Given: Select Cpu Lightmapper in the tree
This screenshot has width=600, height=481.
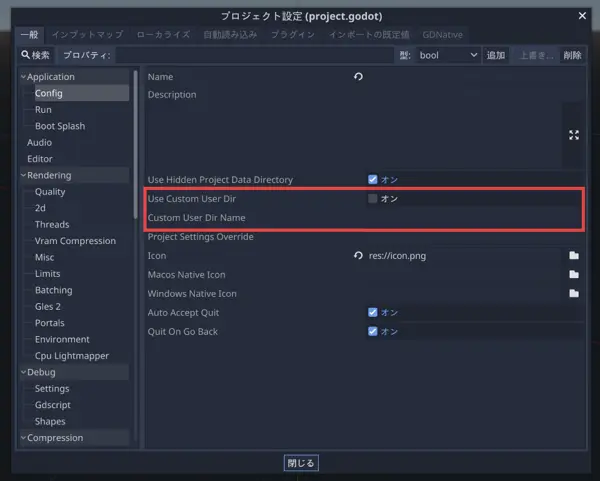Looking at the screenshot, I should click(x=72, y=356).
